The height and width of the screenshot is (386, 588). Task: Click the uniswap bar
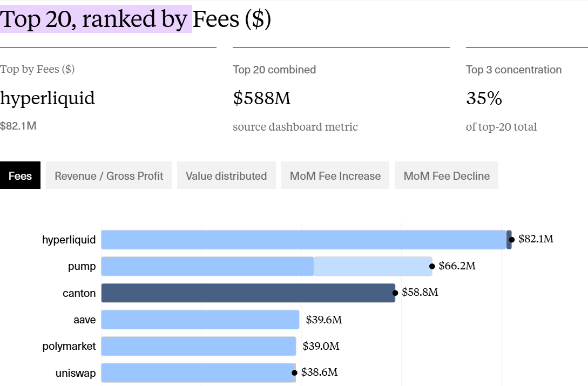pyautogui.click(x=198, y=373)
